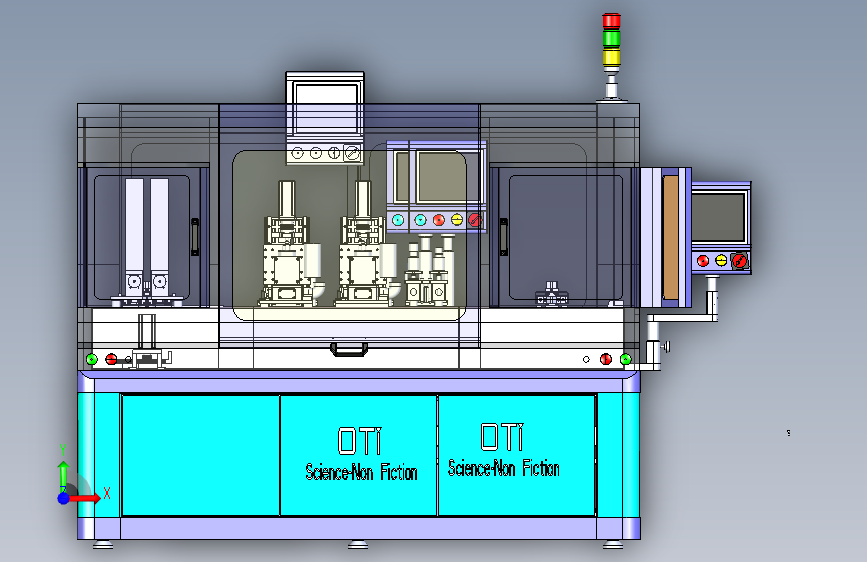Select the center control panel display screen
The height and width of the screenshot is (562, 867).
[x=441, y=177]
